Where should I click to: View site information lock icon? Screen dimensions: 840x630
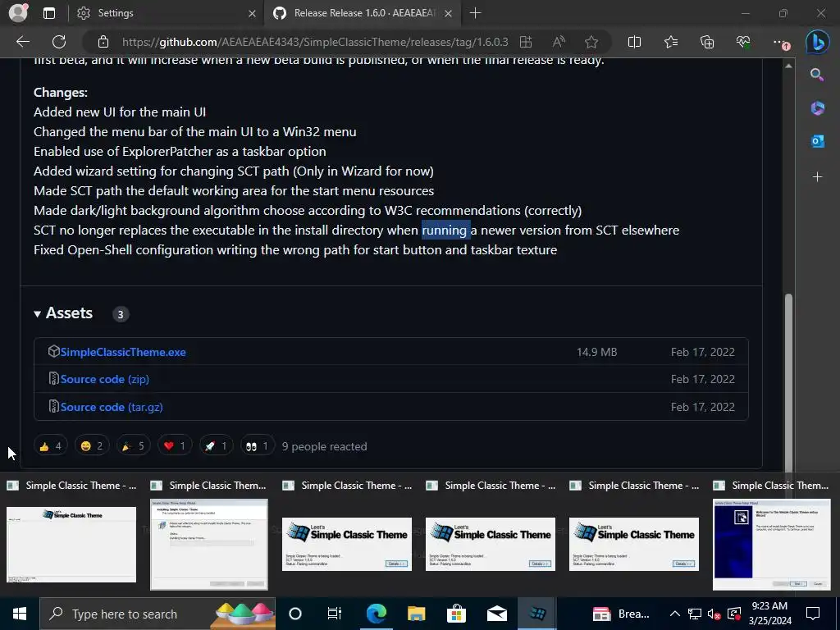pos(103,42)
